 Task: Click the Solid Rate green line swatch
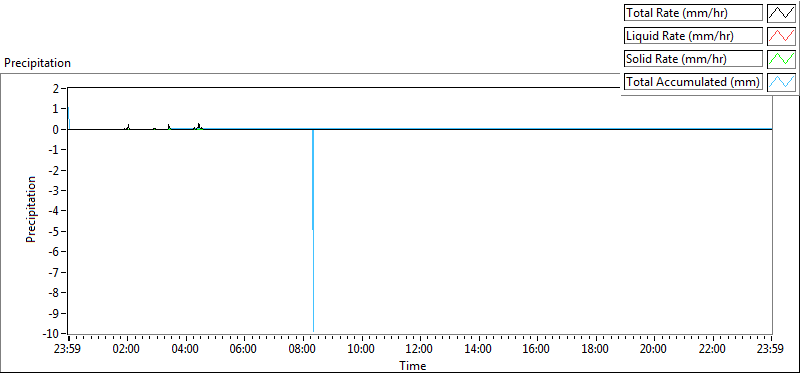pos(782,59)
